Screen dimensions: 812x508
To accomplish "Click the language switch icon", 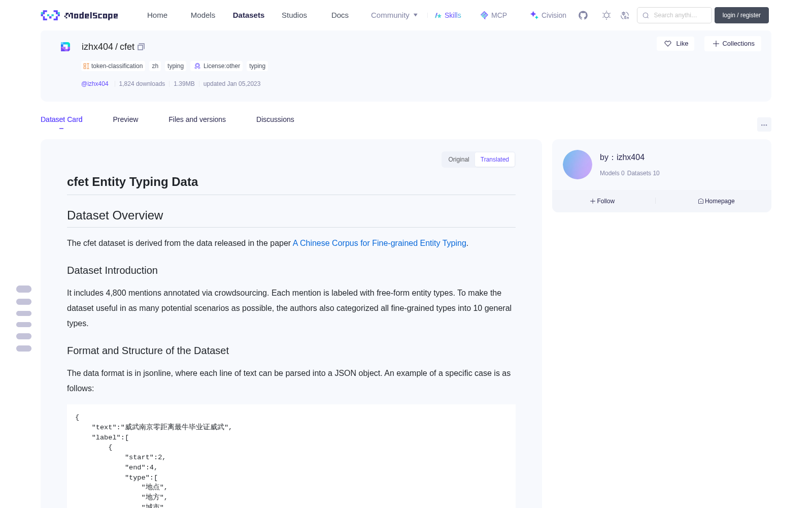I will point(625,15).
